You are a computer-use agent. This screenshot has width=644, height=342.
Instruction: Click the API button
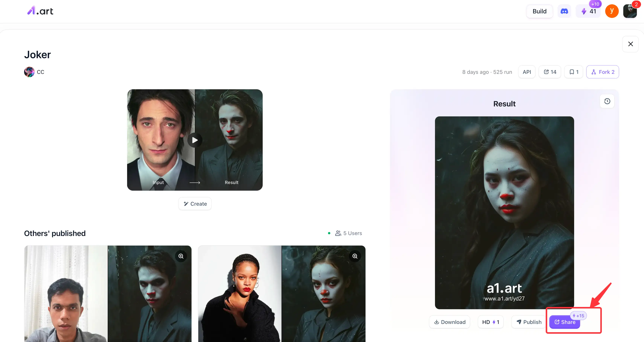(x=527, y=72)
